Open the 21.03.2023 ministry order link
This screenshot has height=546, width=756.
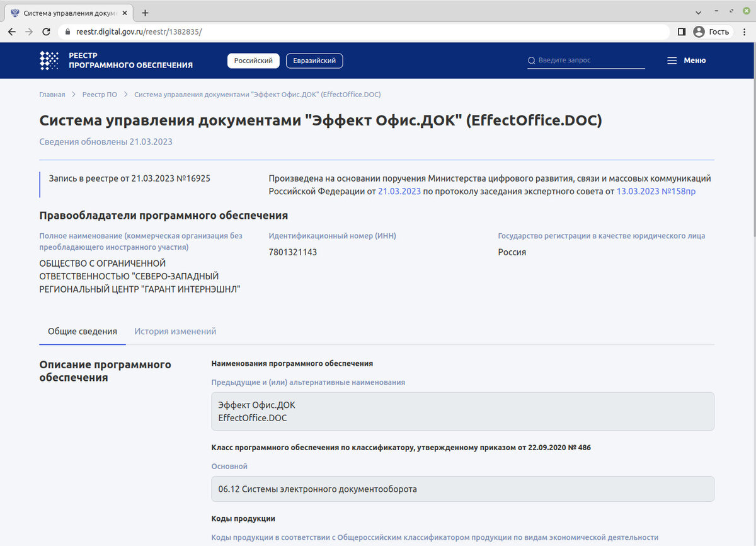point(399,191)
